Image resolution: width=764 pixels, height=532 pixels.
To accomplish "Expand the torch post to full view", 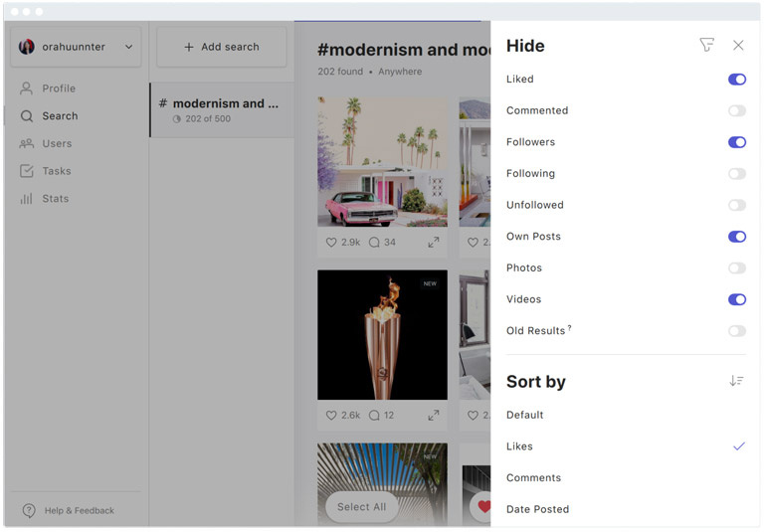I will [x=434, y=416].
